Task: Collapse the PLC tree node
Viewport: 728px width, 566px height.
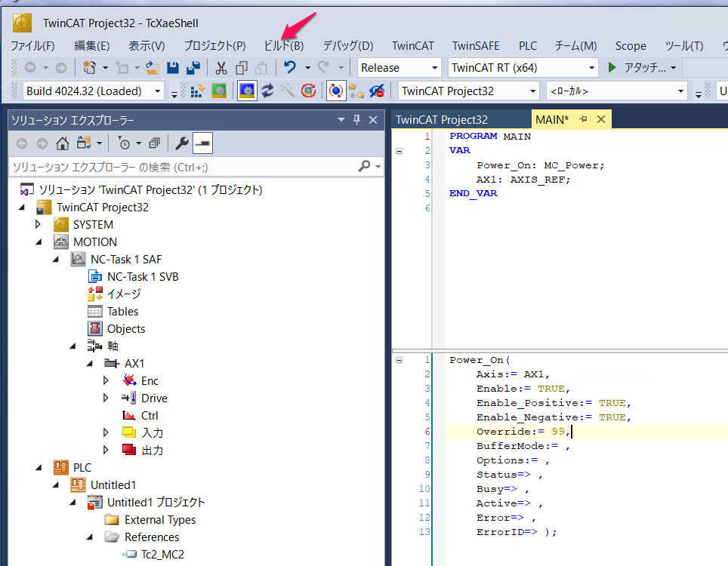Action: [39, 468]
